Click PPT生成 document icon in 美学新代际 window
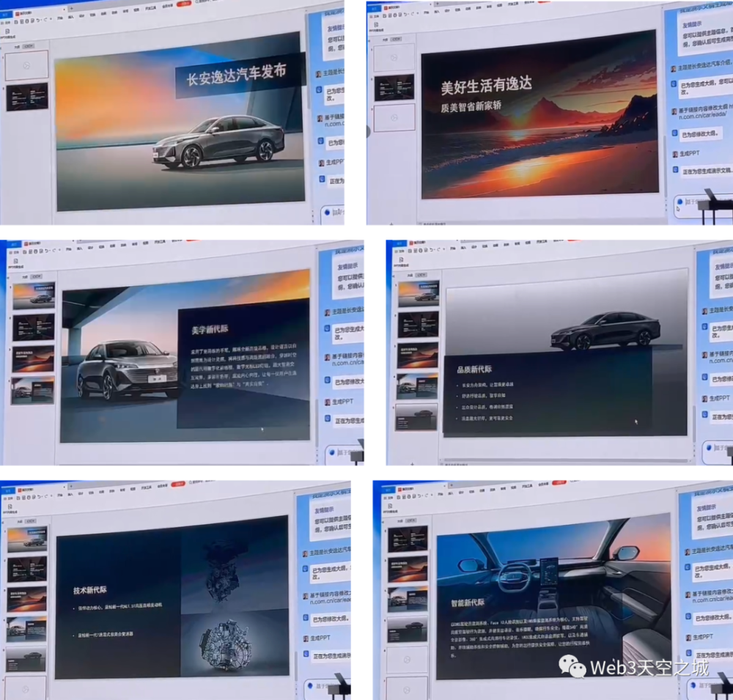This screenshot has width=733, height=700. click(x=15, y=261)
